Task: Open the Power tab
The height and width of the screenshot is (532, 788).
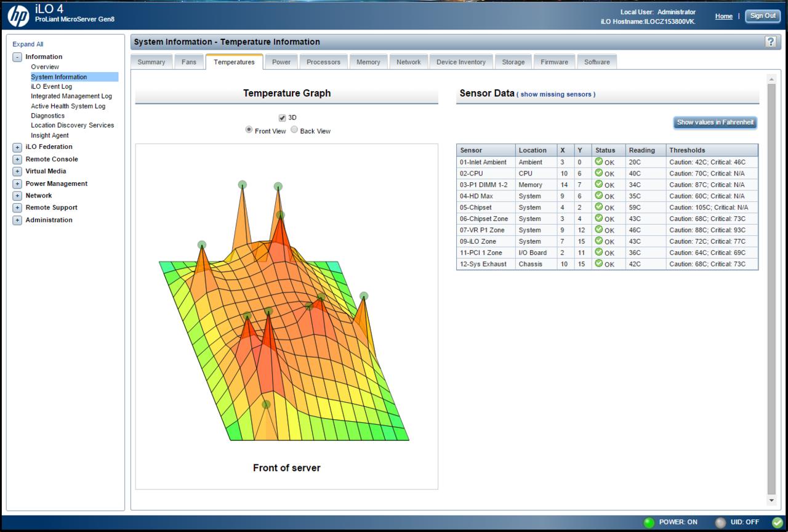Action: (x=281, y=62)
